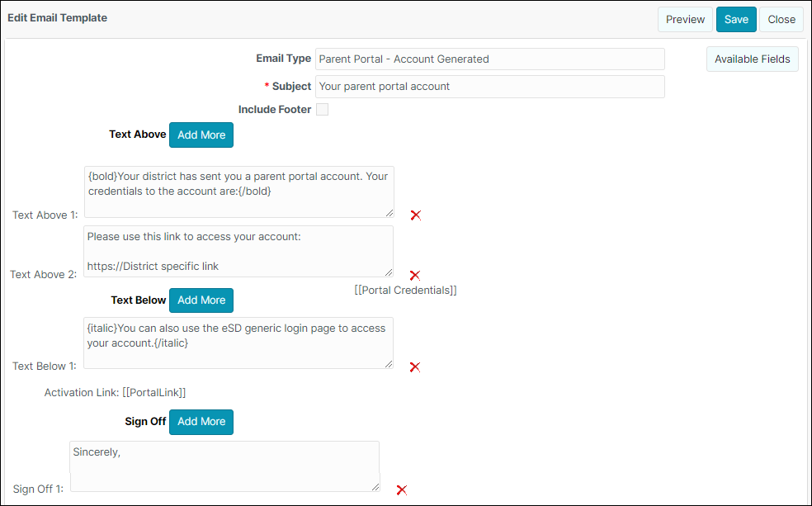Image resolution: width=812 pixels, height=506 pixels.
Task: Open the Available Fields list
Action: (x=752, y=59)
